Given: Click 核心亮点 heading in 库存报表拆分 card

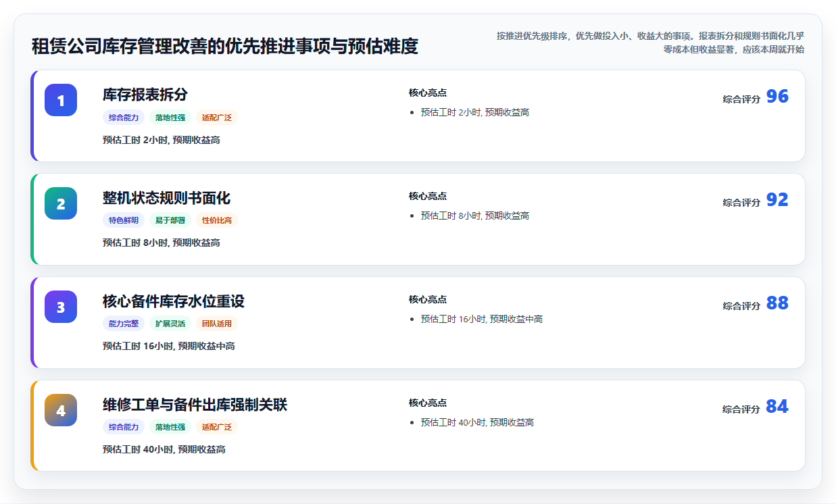Looking at the screenshot, I should (428, 93).
